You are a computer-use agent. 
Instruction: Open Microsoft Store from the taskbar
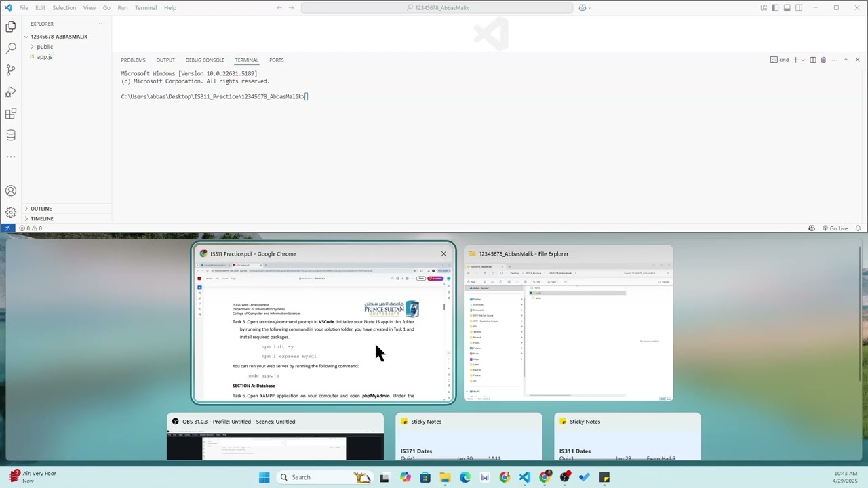(425, 477)
